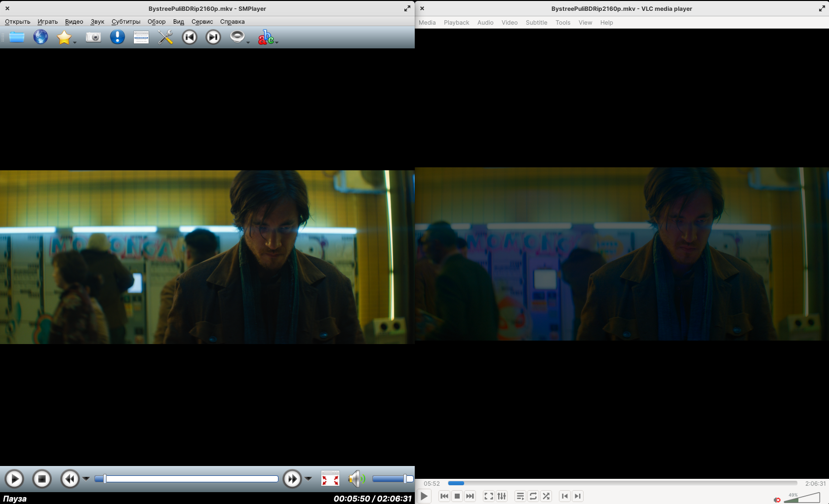
Task: Expand the fast-forward options dropdown arrow
Action: point(308,479)
